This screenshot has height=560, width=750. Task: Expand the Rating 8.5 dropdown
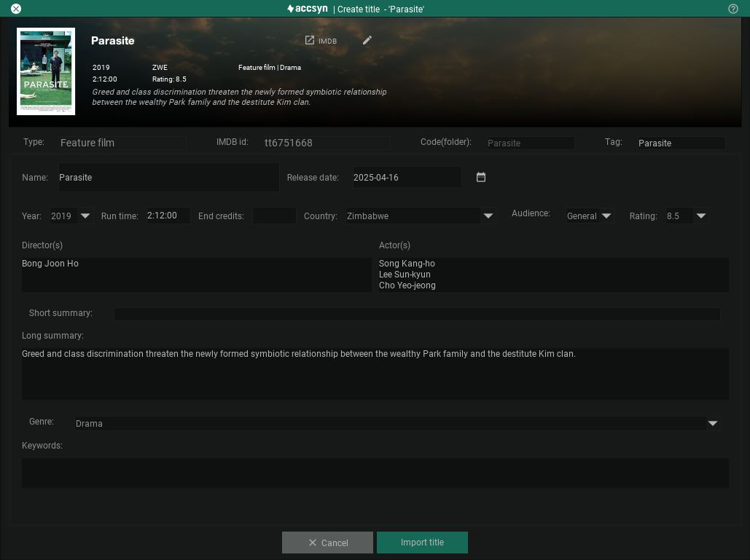pyautogui.click(x=687, y=216)
